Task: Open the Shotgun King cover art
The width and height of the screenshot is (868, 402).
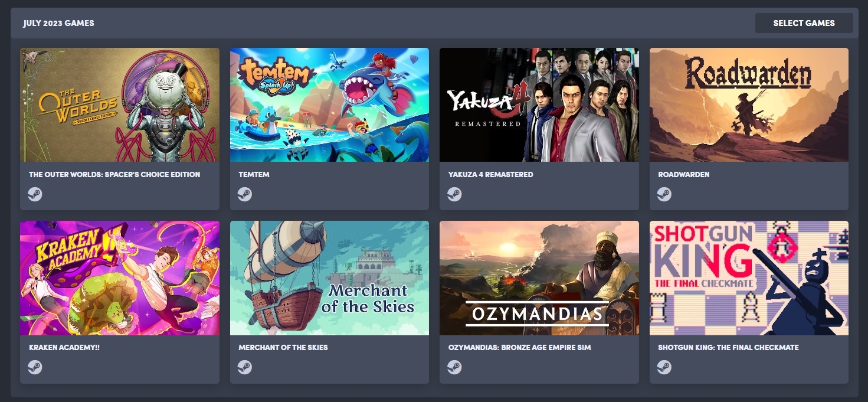Action: click(x=749, y=278)
